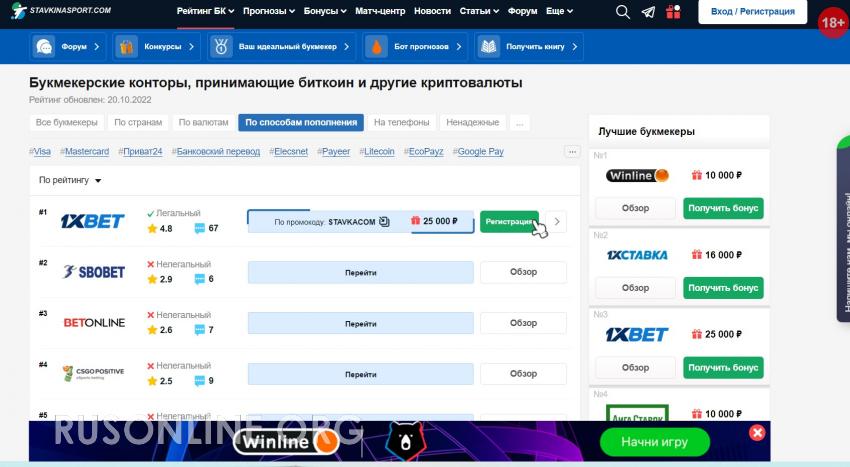Click the bear league logo in banner
Screen dimensions: 850x467
[x=405, y=440]
